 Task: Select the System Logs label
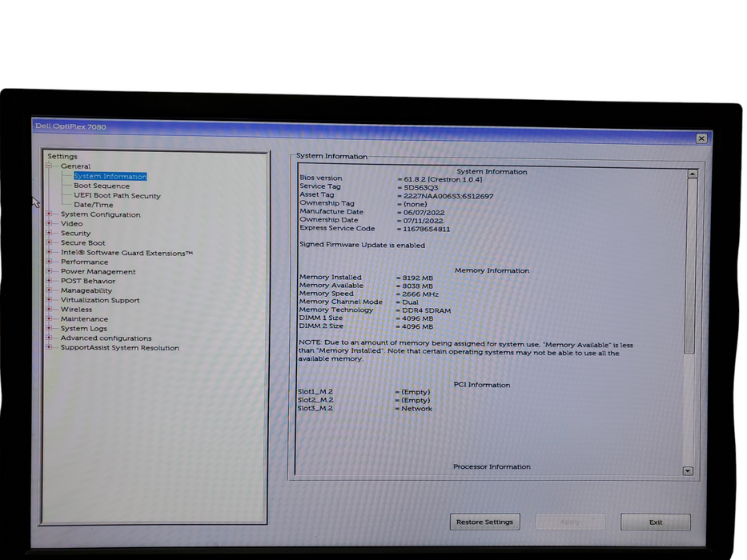[84, 329]
